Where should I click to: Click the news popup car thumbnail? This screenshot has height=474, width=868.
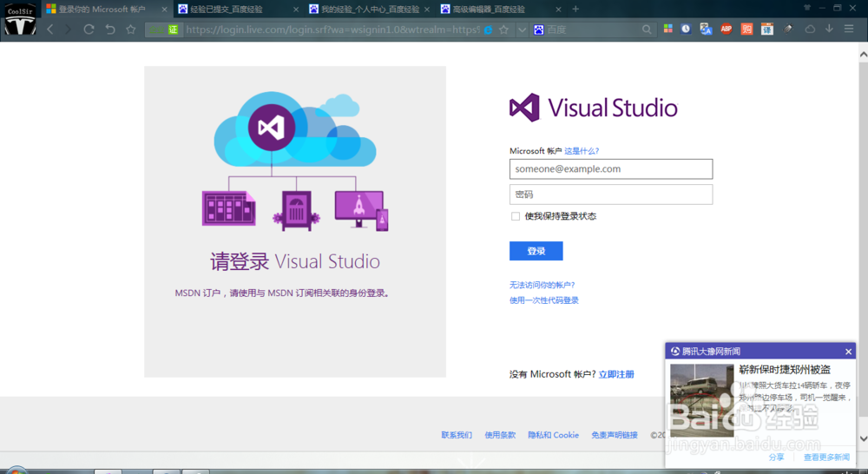pos(702,400)
